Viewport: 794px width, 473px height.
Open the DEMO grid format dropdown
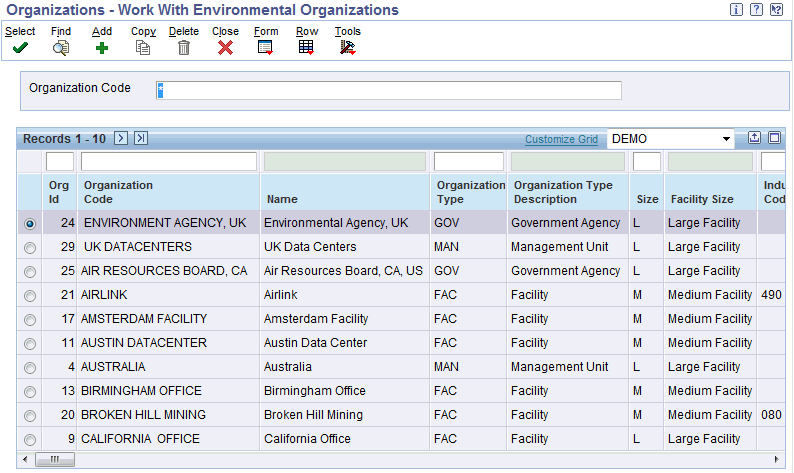pos(672,139)
